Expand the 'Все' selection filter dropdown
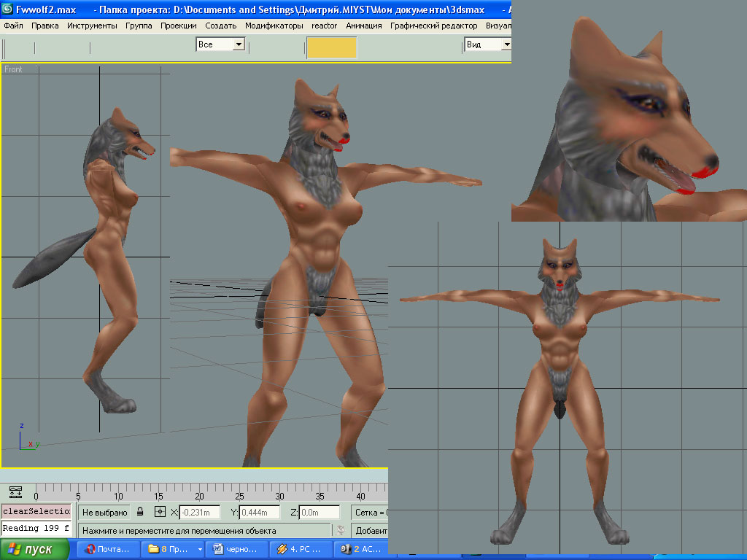Image resolution: width=747 pixels, height=560 pixels. (x=238, y=44)
